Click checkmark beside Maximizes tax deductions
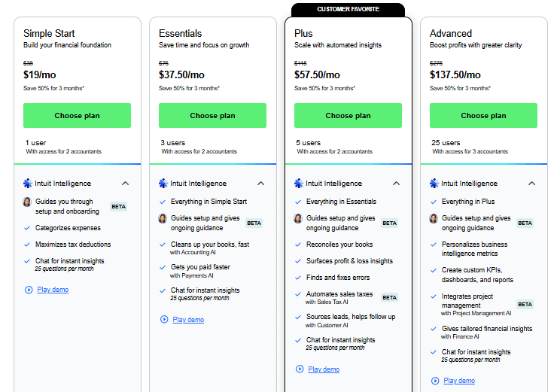 [x=27, y=245]
